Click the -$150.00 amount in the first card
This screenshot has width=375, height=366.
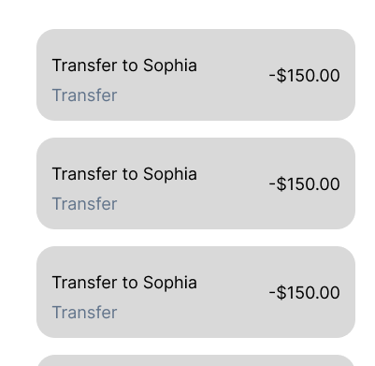pos(304,75)
